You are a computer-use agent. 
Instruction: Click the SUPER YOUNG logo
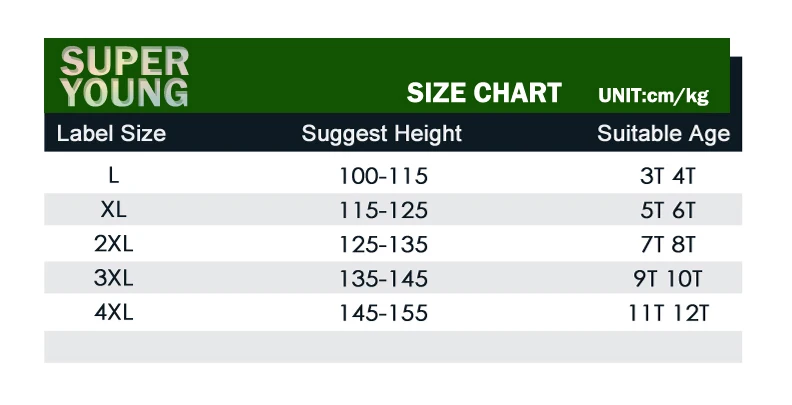click(x=124, y=77)
